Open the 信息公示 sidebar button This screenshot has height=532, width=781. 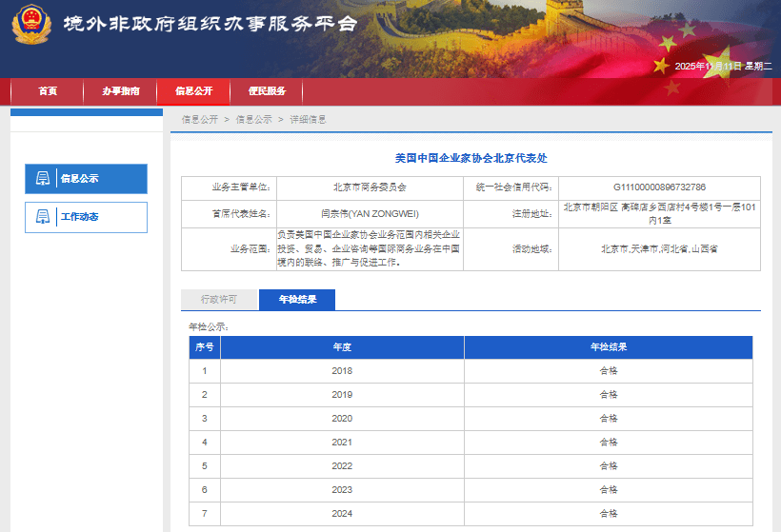[x=86, y=179]
